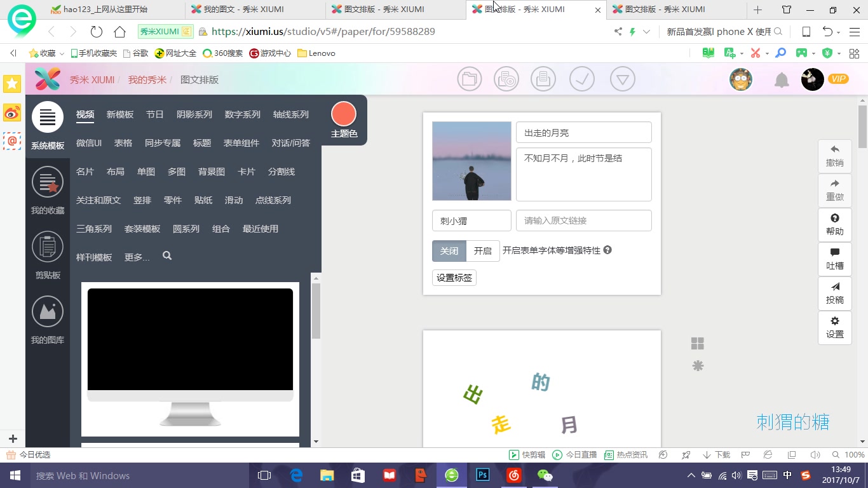
Task: Click the folder icon in the top toolbar
Action: [469, 79]
